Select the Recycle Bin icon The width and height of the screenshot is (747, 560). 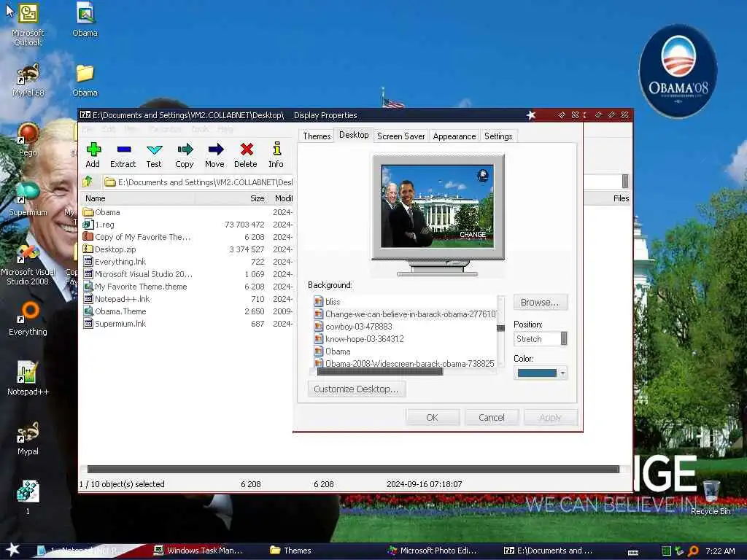point(711,497)
